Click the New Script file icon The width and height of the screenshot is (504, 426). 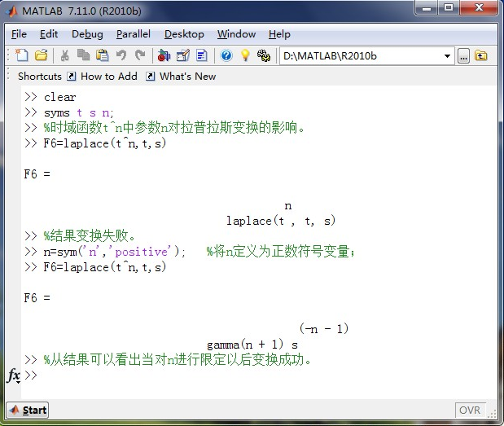(x=22, y=55)
